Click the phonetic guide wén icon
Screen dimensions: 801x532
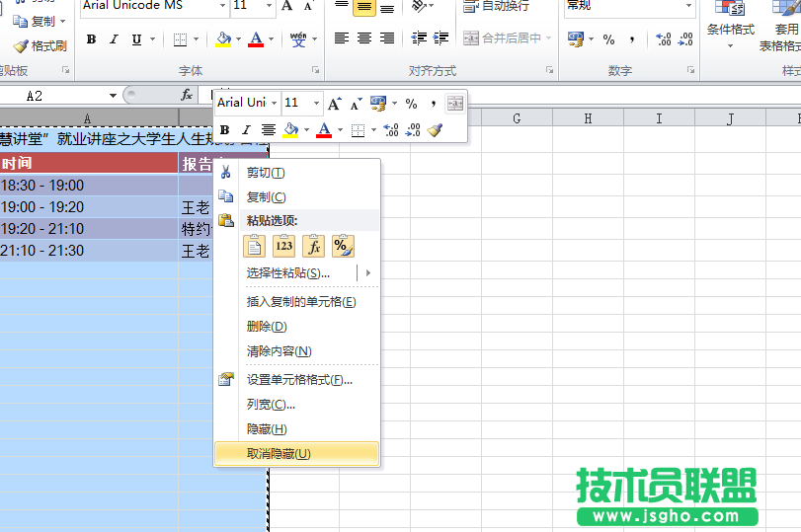pos(298,39)
